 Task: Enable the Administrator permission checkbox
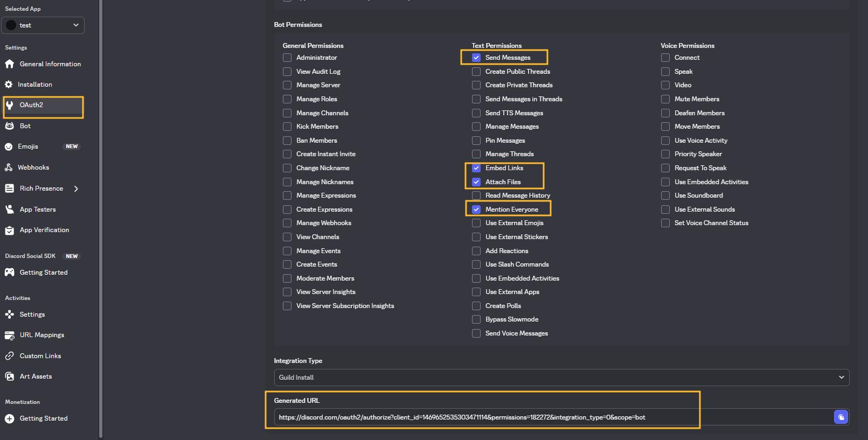287,58
